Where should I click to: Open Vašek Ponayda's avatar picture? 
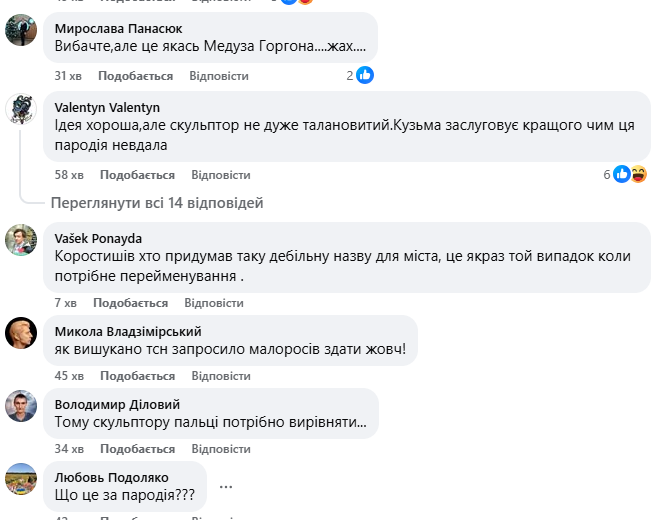coord(22,240)
